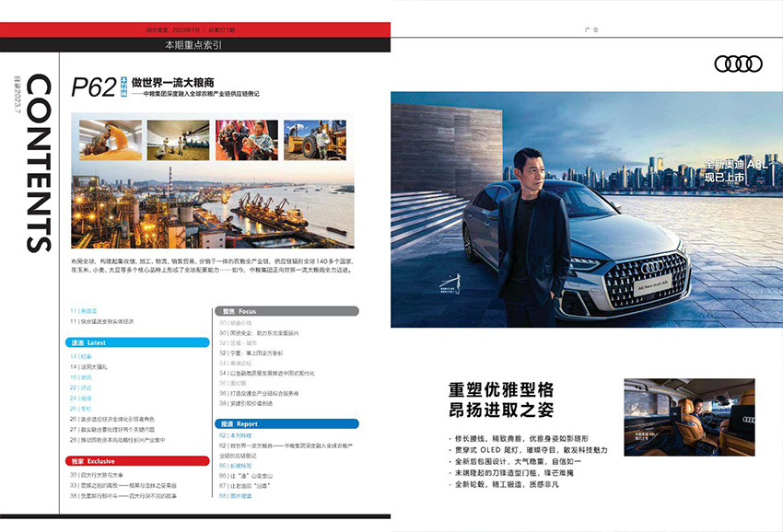This screenshot has width=783, height=532.
Task: Click entry '30 | 四大行大势与大事'
Action: click(97, 475)
